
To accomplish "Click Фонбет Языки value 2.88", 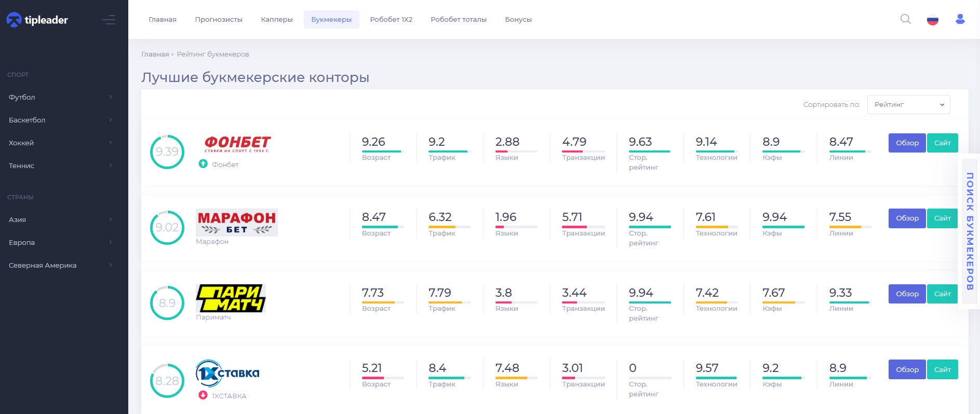I will pos(507,142).
